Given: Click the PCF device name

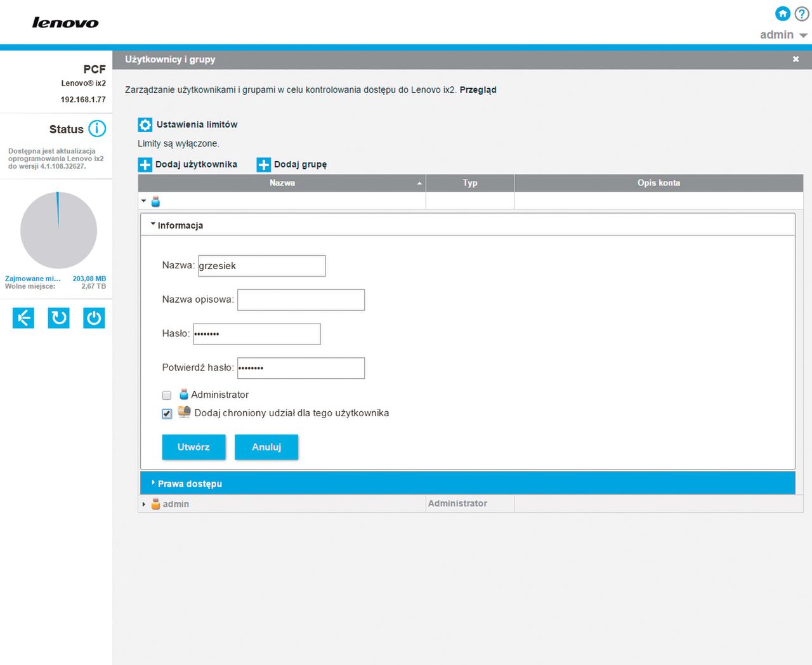Looking at the screenshot, I should (x=95, y=69).
